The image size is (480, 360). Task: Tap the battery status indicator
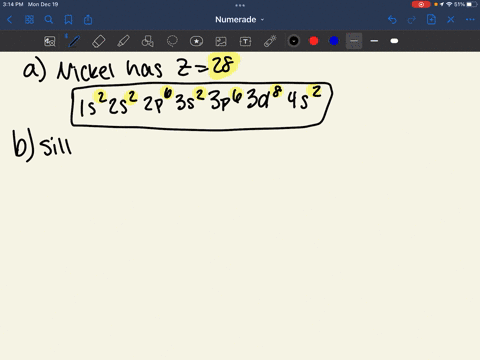click(472, 4)
